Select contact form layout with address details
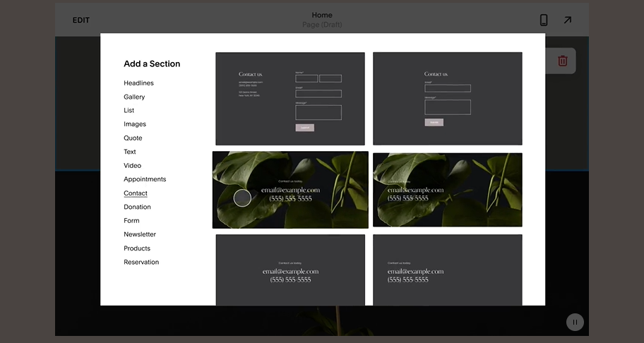This screenshot has width=644, height=343. coord(290,99)
